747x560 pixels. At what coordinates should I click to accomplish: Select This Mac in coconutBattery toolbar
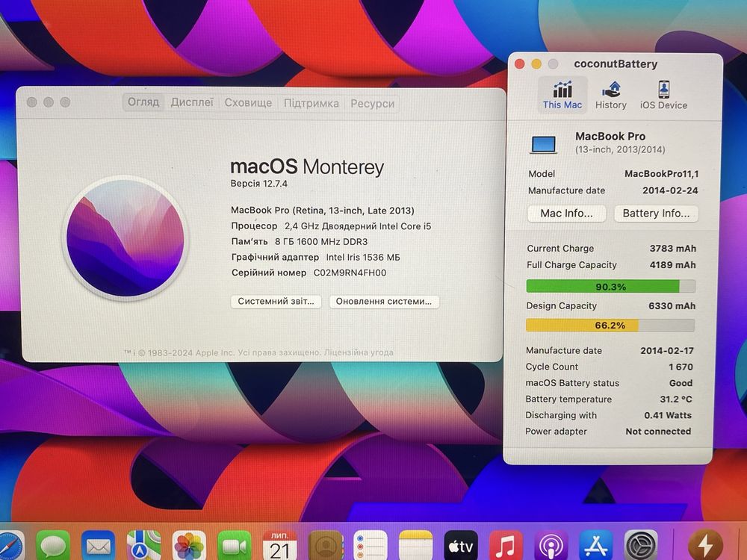point(562,95)
